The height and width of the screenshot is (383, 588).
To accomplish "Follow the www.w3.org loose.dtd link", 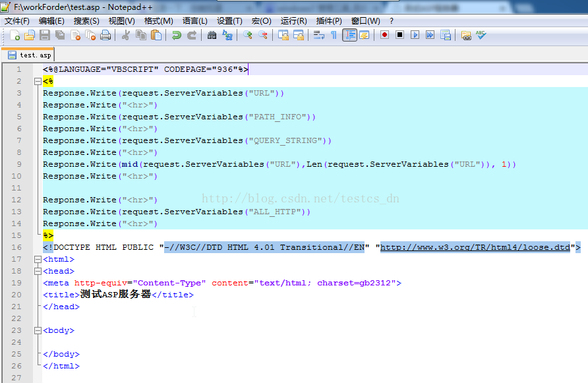I will 475,247.
